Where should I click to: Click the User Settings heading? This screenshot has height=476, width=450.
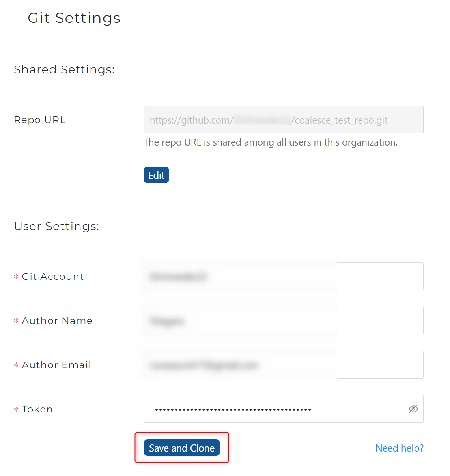pyautogui.click(x=57, y=227)
